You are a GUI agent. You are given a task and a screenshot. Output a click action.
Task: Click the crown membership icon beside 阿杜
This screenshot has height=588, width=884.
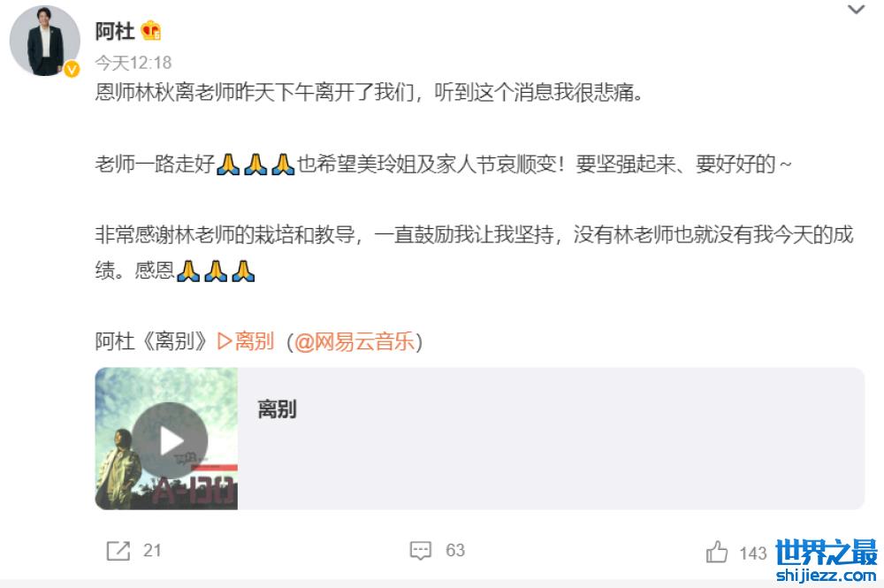(x=151, y=30)
